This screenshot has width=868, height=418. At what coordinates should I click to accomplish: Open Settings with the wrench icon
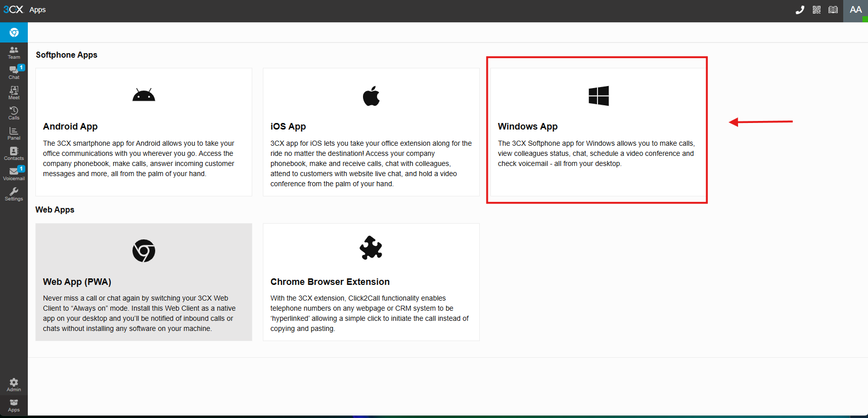[14, 194]
